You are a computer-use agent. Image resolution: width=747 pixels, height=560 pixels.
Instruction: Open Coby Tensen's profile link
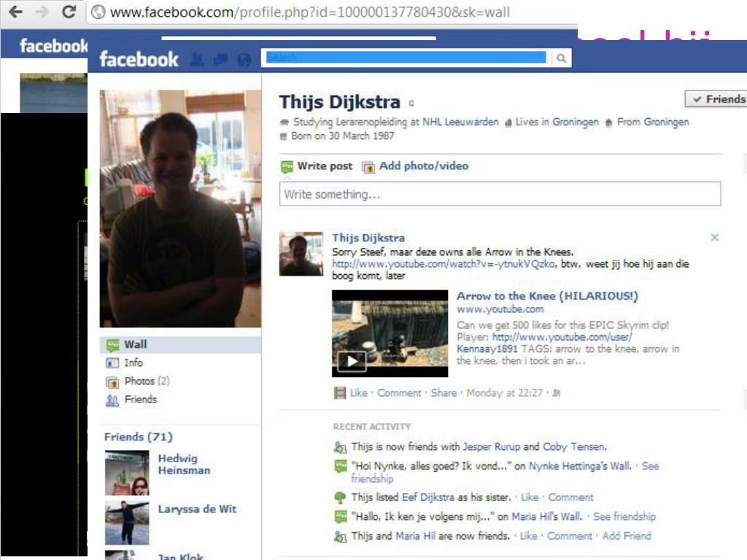point(574,447)
